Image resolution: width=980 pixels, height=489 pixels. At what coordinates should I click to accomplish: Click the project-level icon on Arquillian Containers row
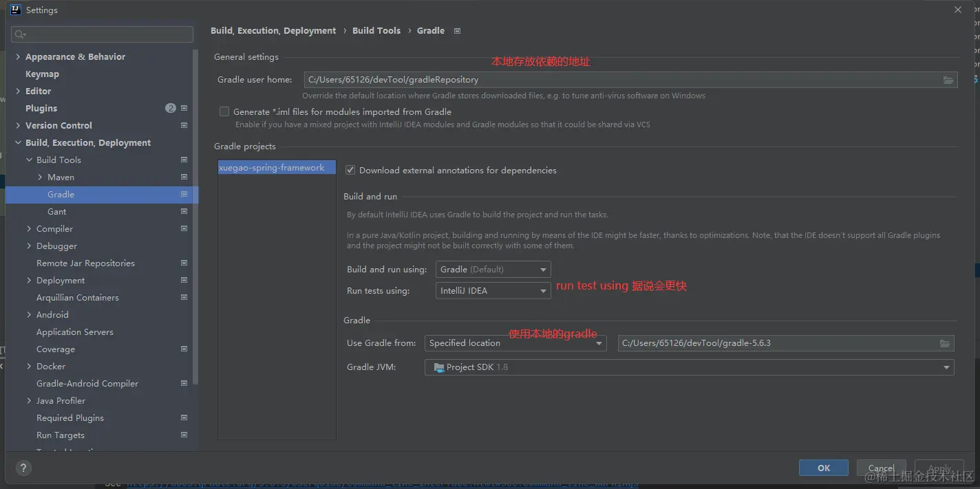184,297
